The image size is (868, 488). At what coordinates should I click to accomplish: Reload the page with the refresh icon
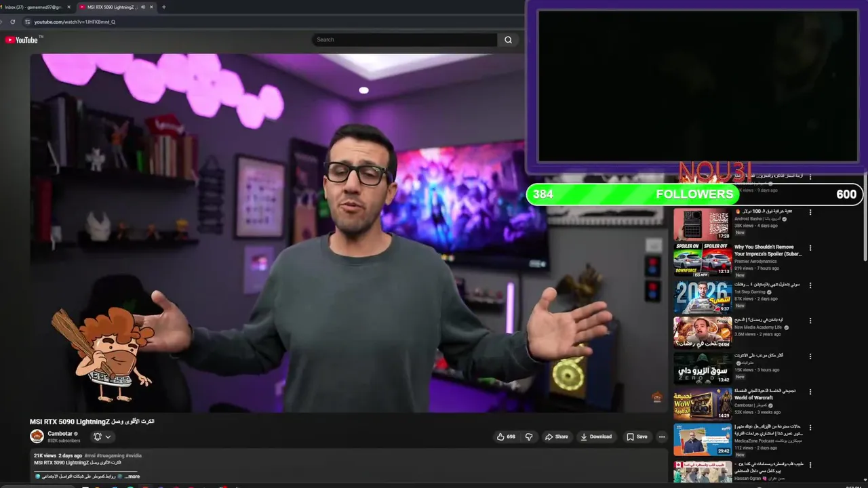[12, 22]
